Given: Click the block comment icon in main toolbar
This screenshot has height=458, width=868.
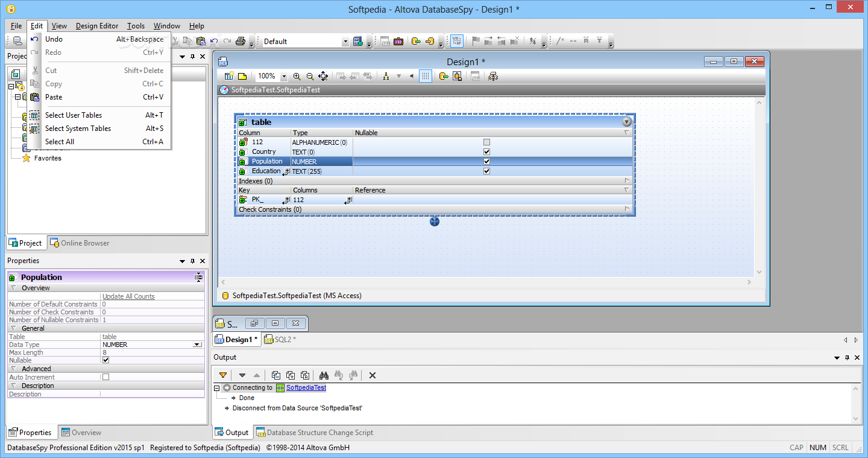Looking at the screenshot, I should tap(560, 41).
